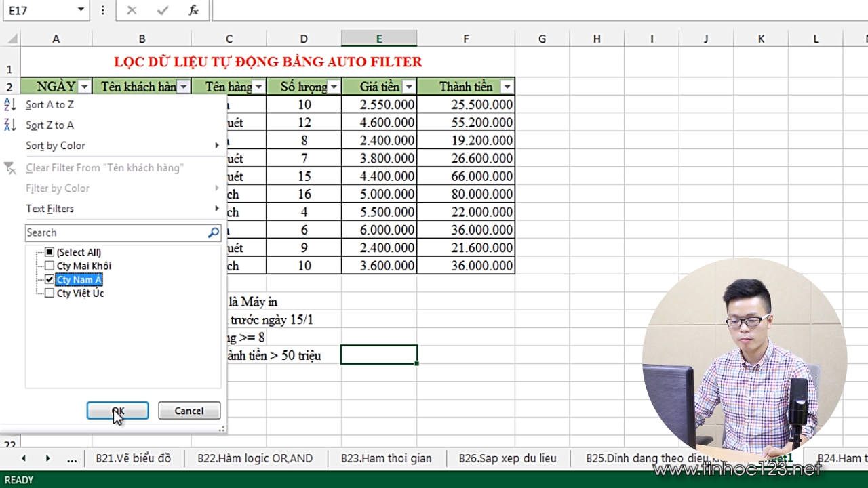The width and height of the screenshot is (868, 488).
Task: Check the Cty Mai Khôi checkbox
Action: point(50,266)
